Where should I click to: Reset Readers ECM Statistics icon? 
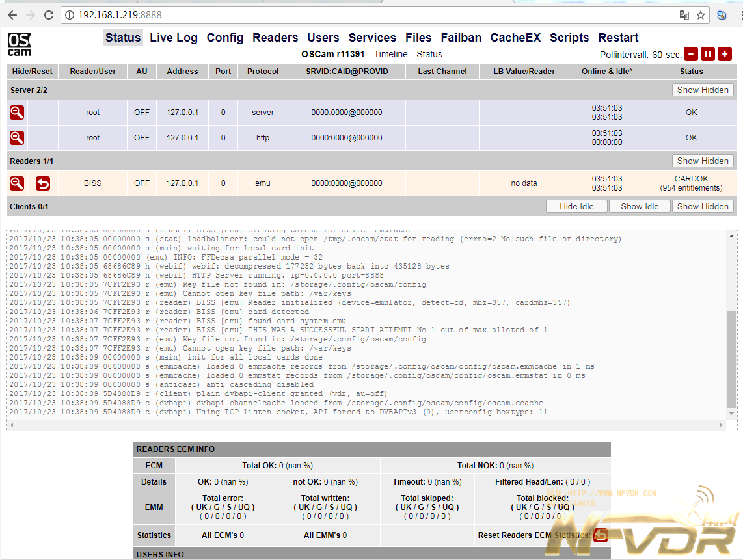600,535
